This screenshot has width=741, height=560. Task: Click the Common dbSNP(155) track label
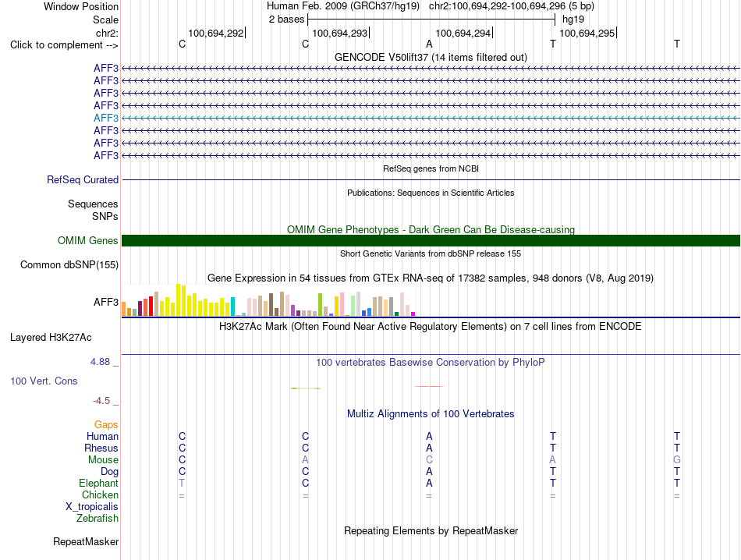pyautogui.click(x=69, y=264)
